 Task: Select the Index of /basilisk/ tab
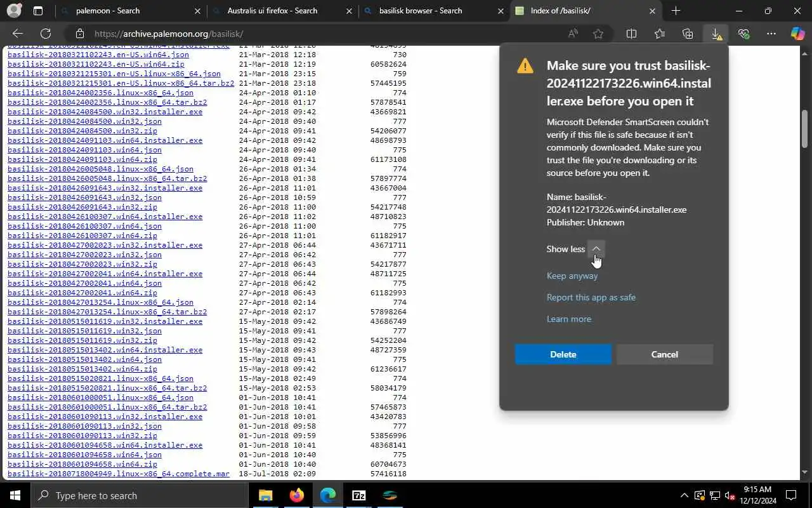tap(586, 11)
